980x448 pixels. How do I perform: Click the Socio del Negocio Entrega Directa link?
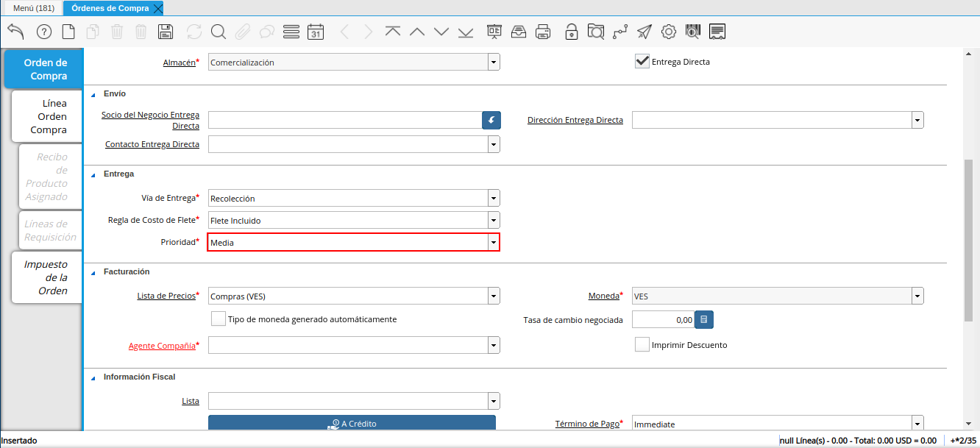pos(150,120)
